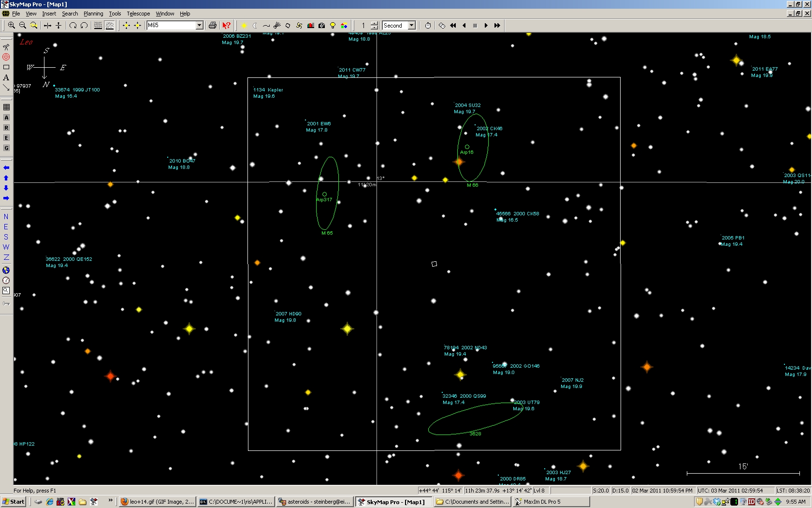Screen dimensions: 812x508
Task: Click the Windows Start button
Action: point(14,502)
